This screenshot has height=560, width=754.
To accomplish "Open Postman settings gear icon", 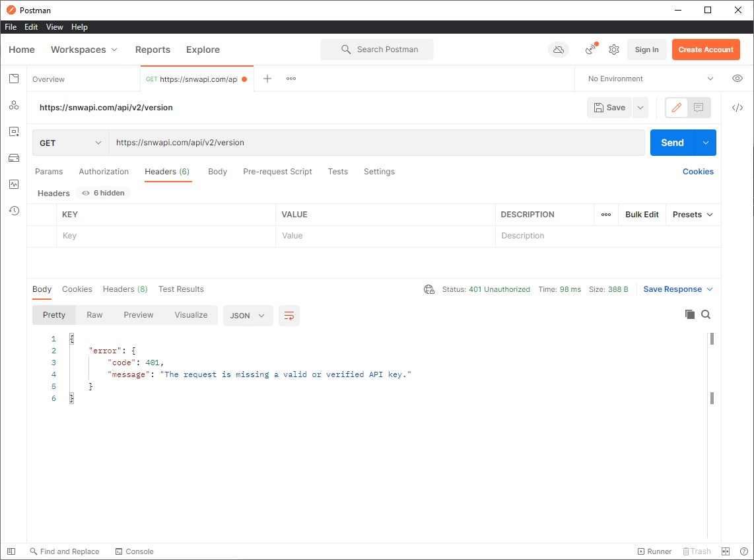I will 614,50.
